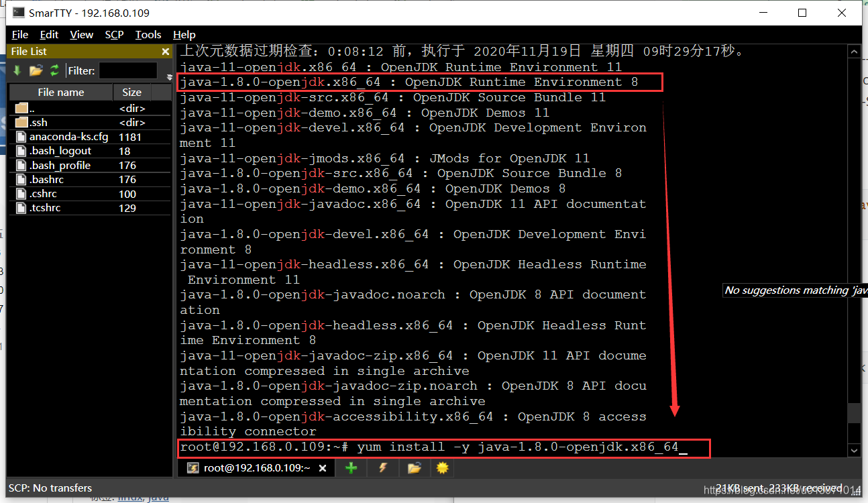868x503 pixels.
Task: Refresh the file list with green arrows icon
Action: click(55, 70)
